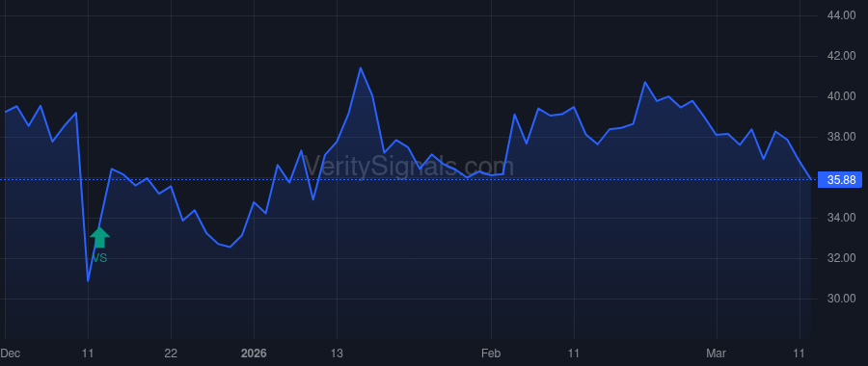
Task: Click the 13 date axis label
Action: pos(337,353)
